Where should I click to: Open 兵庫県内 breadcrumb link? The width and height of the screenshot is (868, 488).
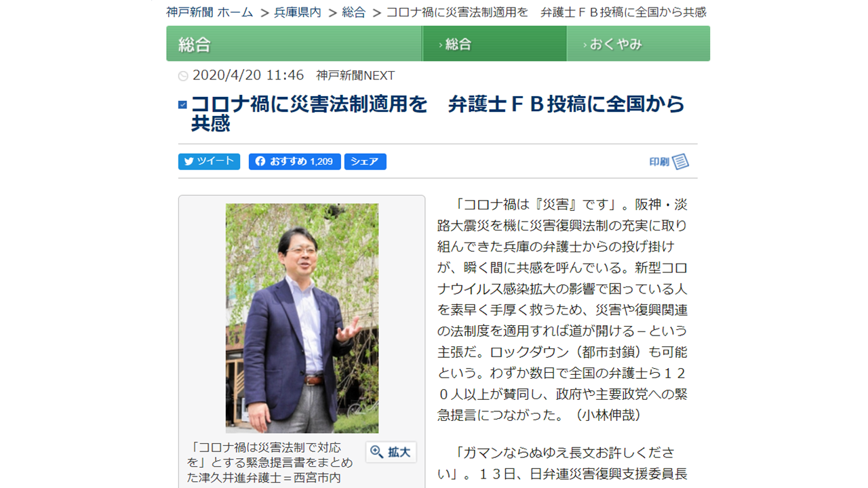(x=298, y=12)
